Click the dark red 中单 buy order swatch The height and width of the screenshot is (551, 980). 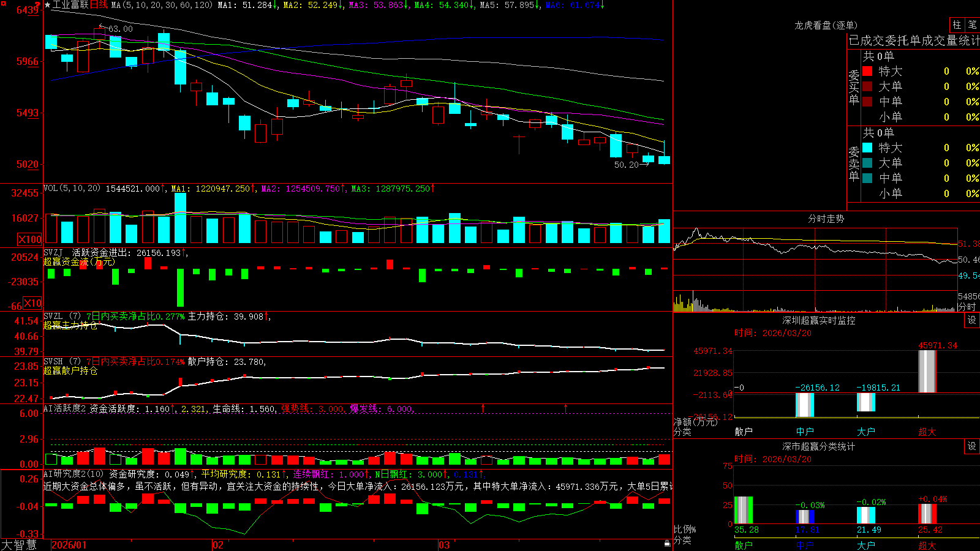point(867,102)
